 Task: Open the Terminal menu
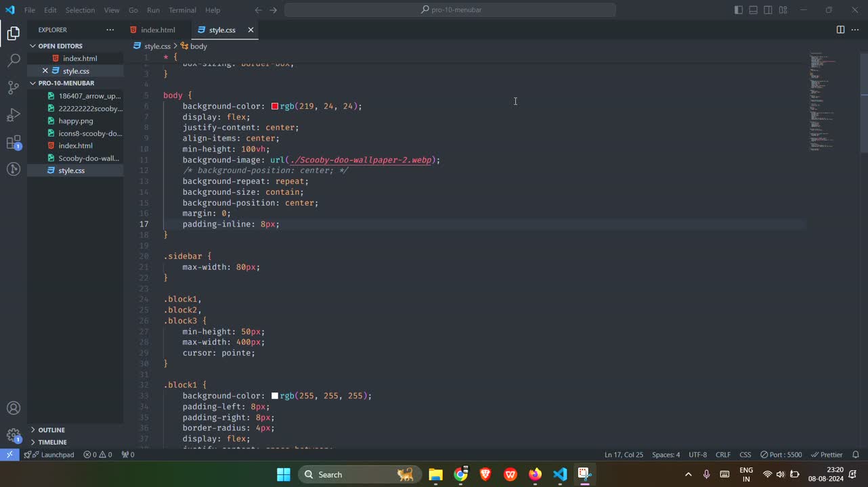click(x=182, y=10)
